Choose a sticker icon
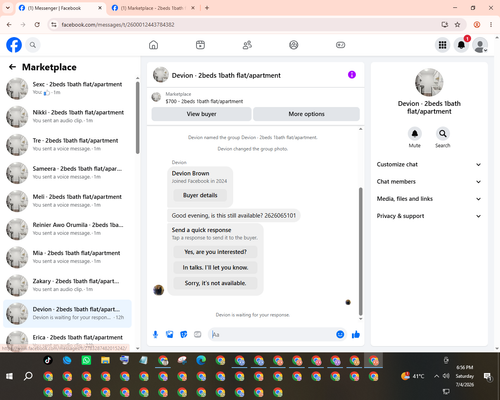Viewport: 500px width, 400px height. pos(184,334)
